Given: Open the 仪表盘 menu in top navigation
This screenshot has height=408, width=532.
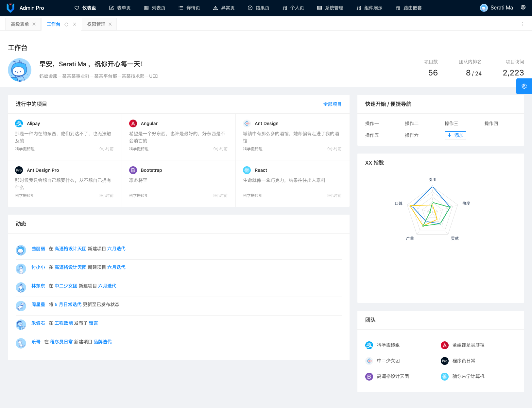Looking at the screenshot, I should pyautogui.click(x=85, y=8).
